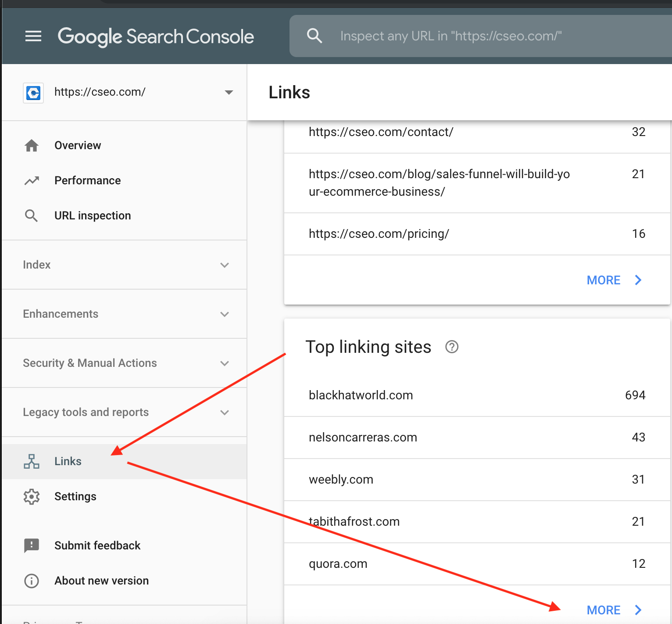The width and height of the screenshot is (672, 624).
Task: Choose Submit feedback in the sidebar
Action: [125, 545]
